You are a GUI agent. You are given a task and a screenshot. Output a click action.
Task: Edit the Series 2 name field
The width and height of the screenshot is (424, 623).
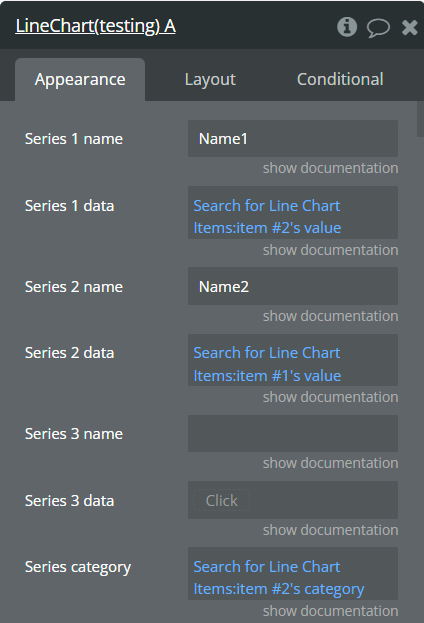pos(293,286)
